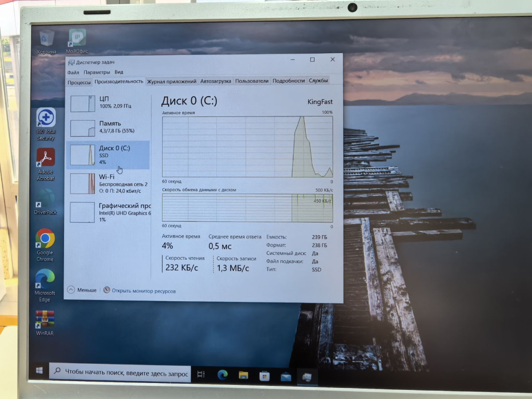Launch Google Chrome from desktop
532x399 pixels.
click(45, 245)
